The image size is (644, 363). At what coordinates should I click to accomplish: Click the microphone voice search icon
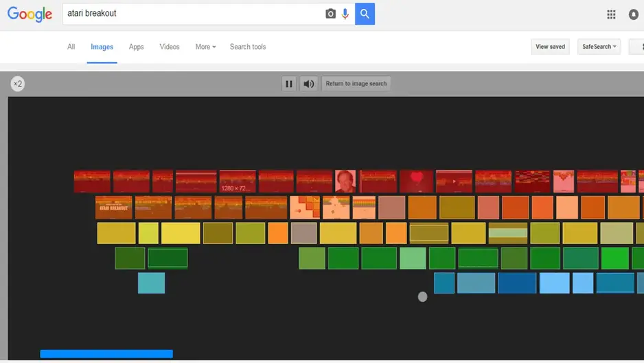click(345, 14)
